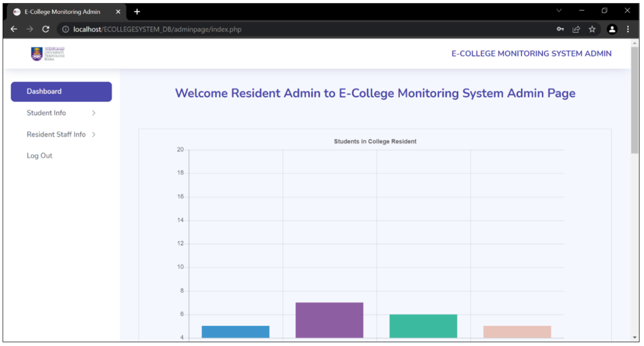The image size is (644, 346).
Task: Click the Log Out link
Action: tap(40, 156)
